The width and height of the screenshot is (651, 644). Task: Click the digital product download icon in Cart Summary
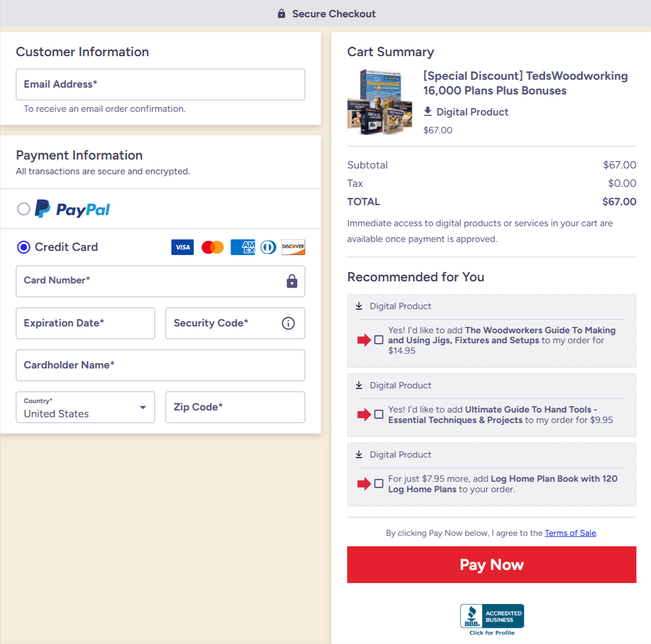tap(427, 111)
